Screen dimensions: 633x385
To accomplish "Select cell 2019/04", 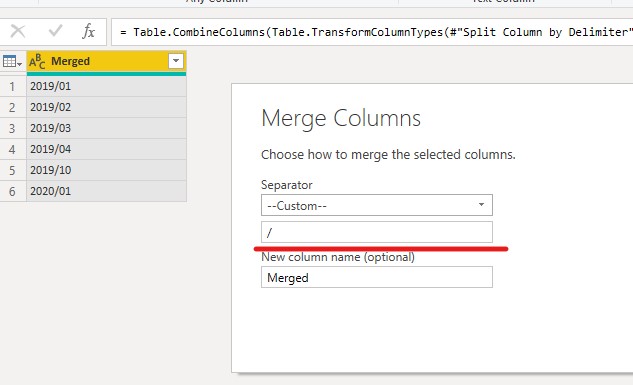I will click(x=107, y=149).
